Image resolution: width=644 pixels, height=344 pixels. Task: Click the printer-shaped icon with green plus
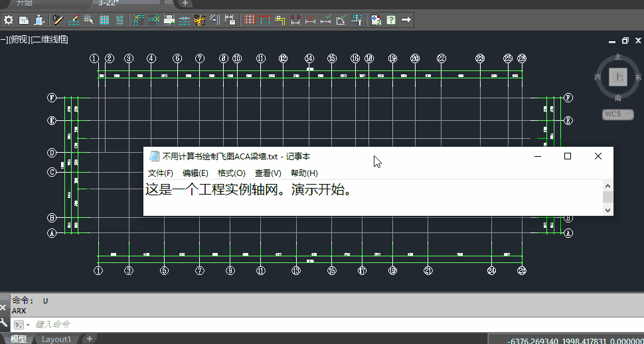coord(169,20)
